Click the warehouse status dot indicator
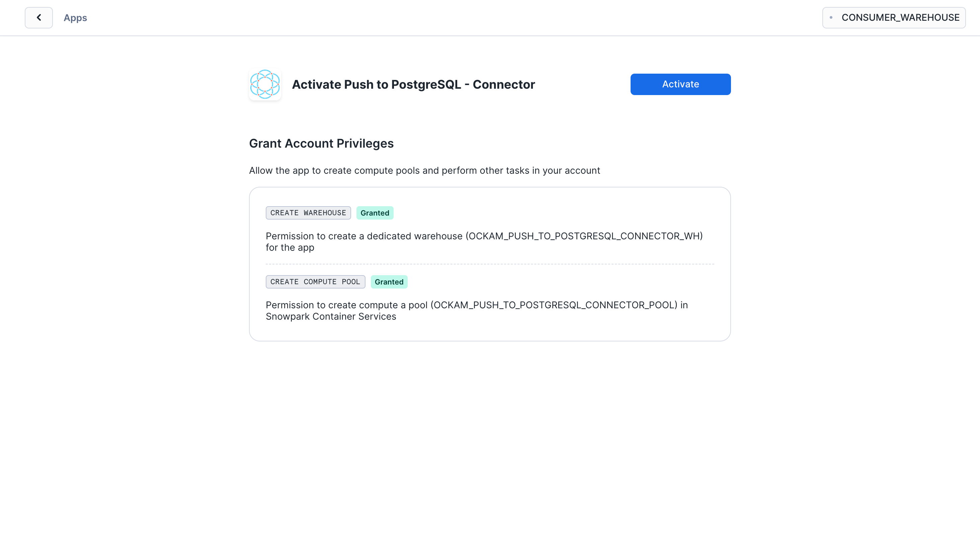 pos(831,18)
